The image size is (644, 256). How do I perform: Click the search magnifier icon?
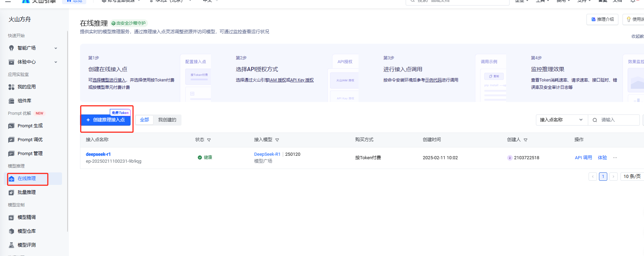click(x=595, y=120)
